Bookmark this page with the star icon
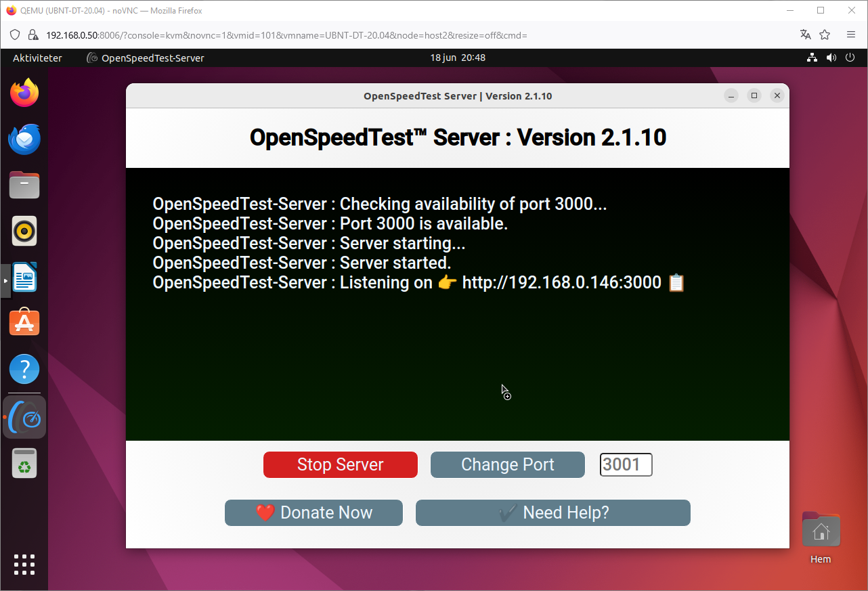 825,35
